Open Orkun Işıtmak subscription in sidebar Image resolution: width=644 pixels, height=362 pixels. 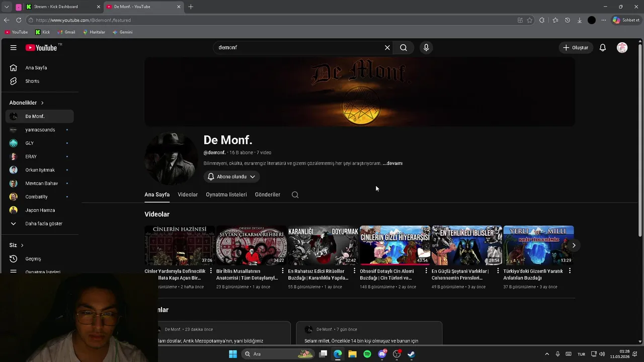tap(40, 170)
